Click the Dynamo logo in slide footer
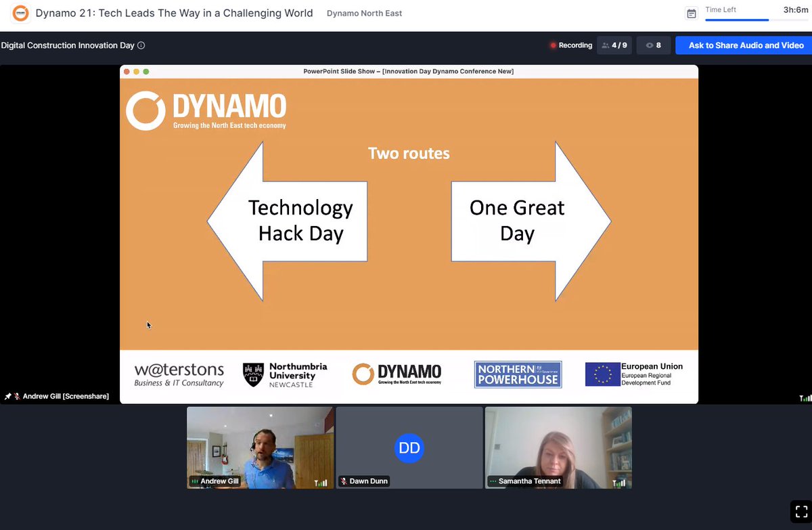812x530 pixels. click(397, 374)
